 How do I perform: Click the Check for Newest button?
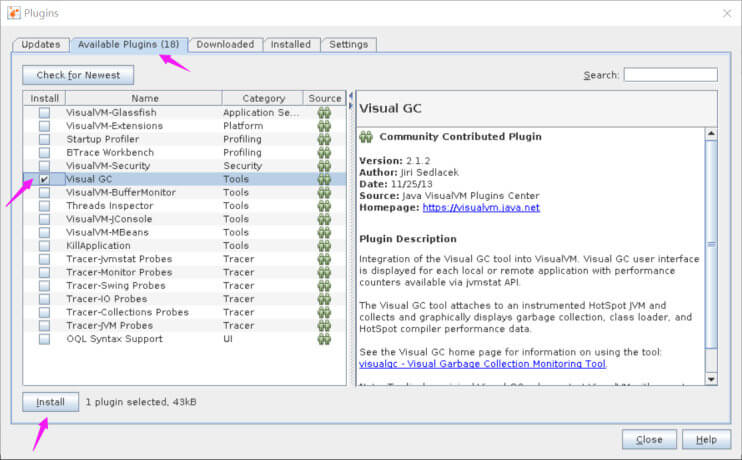[78, 75]
